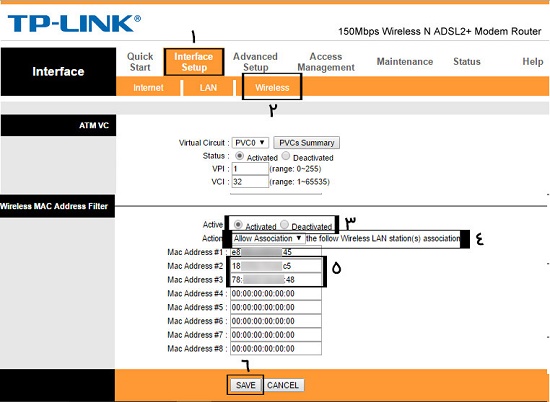Click the Mac Address #1 field
The width and height of the screenshot is (550, 402).
(x=276, y=252)
